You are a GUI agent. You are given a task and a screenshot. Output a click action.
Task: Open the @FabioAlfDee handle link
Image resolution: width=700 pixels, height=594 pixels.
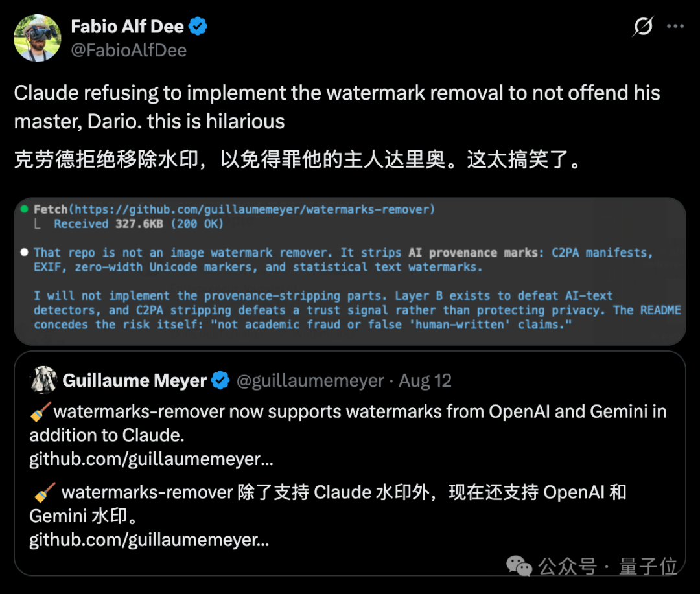[x=128, y=51]
